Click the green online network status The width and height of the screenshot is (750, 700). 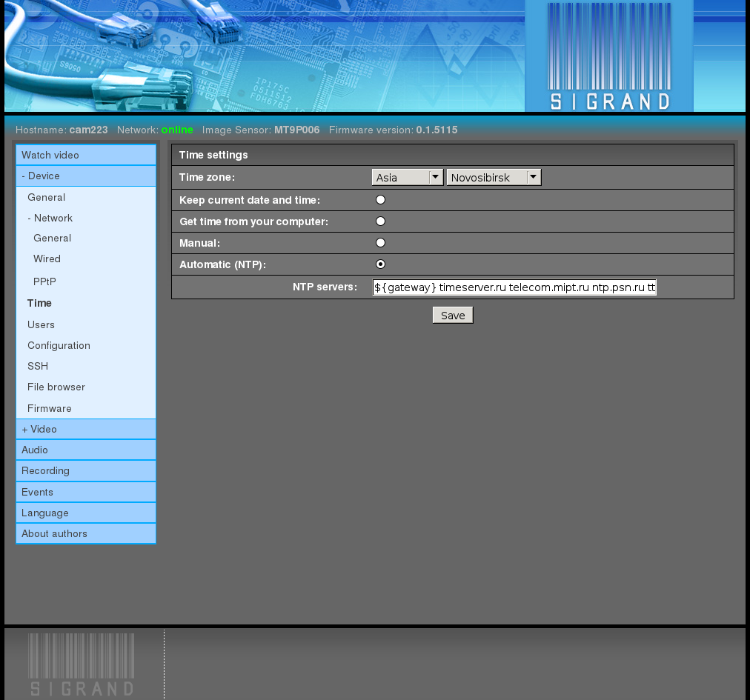tap(177, 130)
